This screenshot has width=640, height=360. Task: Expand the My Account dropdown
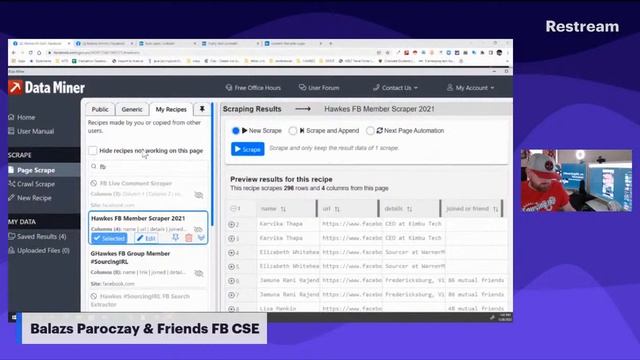pyautogui.click(x=470, y=88)
